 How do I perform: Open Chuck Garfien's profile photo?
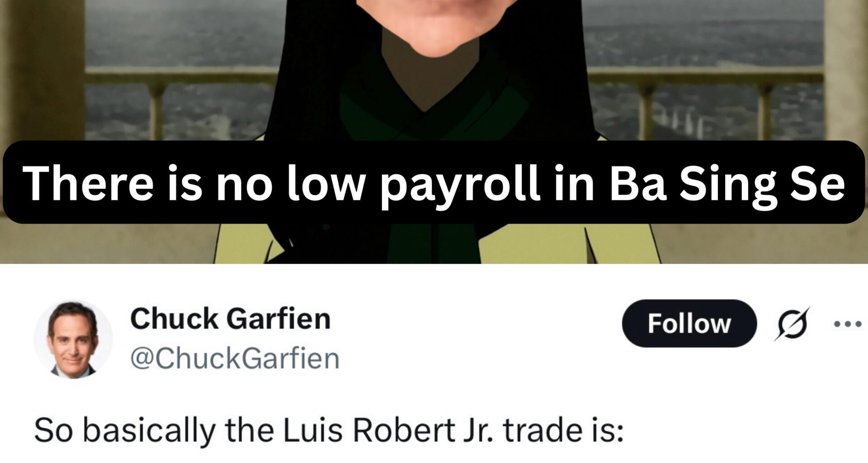coord(73,339)
